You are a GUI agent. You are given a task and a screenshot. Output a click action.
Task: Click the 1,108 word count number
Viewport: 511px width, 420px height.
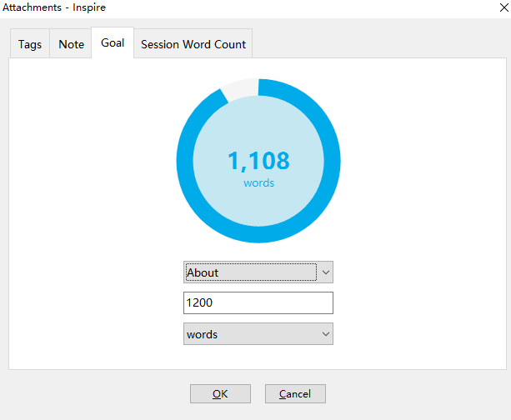coord(258,161)
